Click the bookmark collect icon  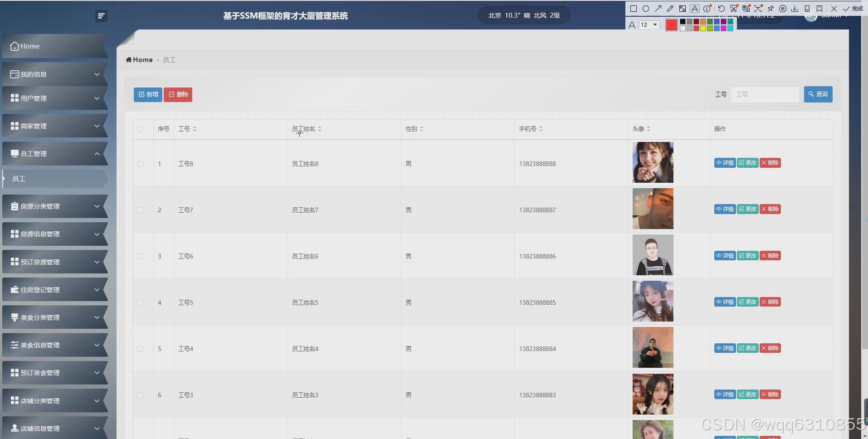click(819, 9)
